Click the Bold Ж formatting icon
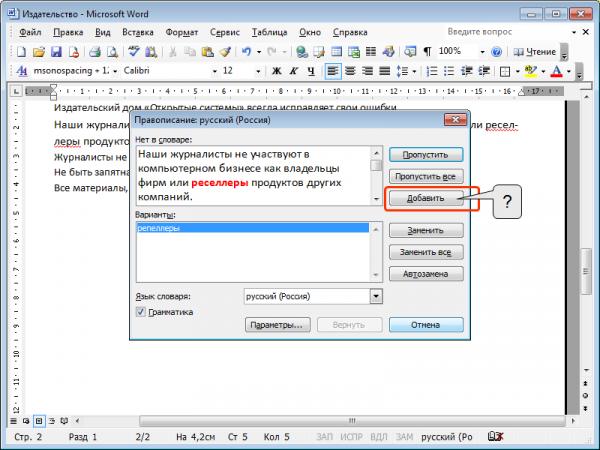The width and height of the screenshot is (600, 450). [276, 71]
